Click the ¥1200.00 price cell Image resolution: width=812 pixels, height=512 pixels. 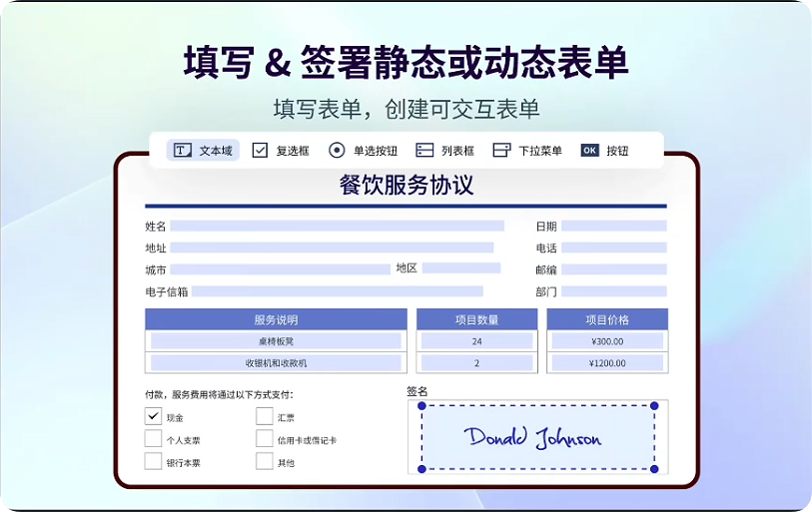(607, 363)
